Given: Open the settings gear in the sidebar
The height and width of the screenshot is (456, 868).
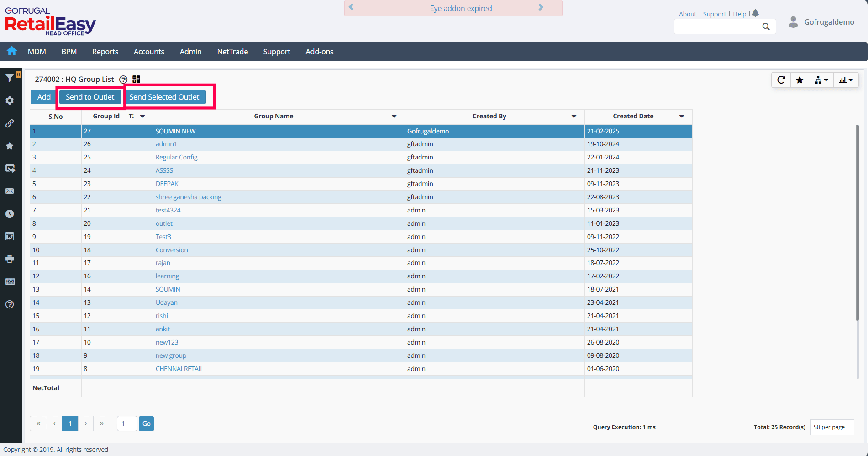Looking at the screenshot, I should 10,101.
